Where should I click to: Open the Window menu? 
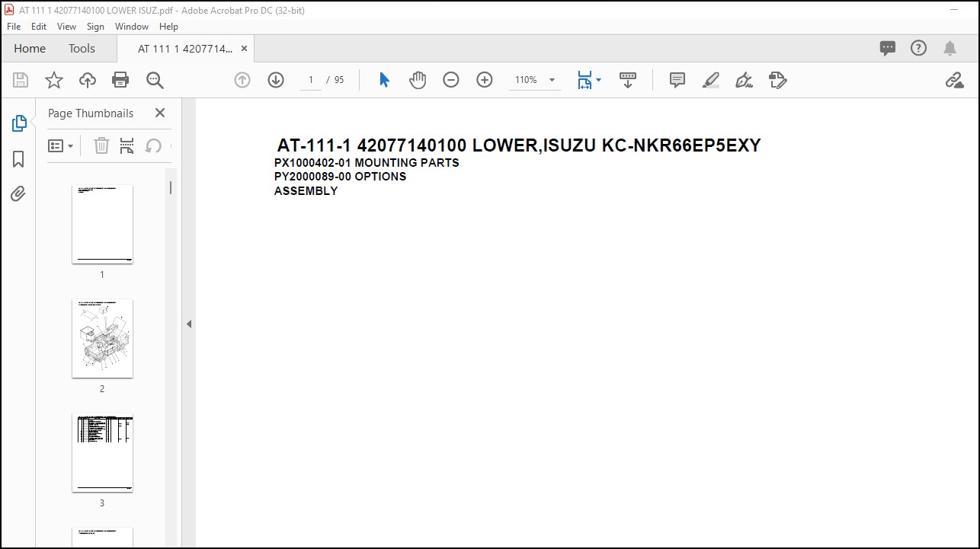click(x=132, y=26)
